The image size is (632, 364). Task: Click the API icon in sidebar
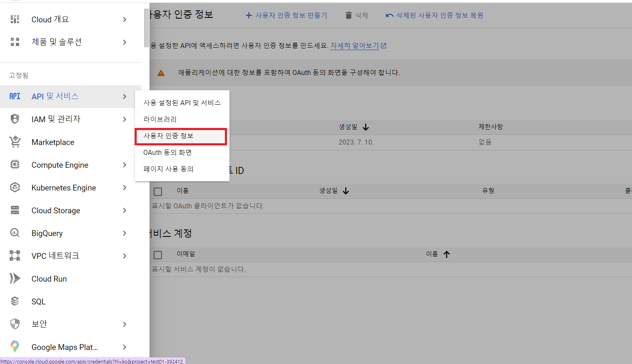[15, 96]
